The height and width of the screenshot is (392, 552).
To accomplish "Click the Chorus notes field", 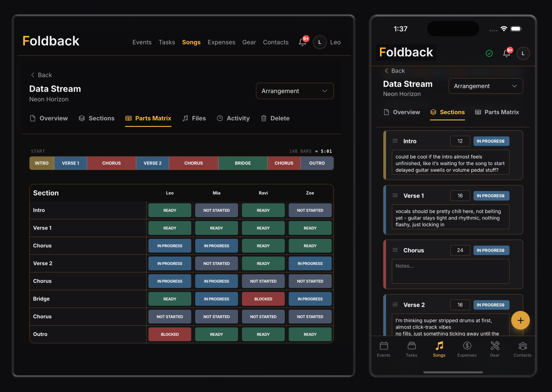I will pos(450,271).
